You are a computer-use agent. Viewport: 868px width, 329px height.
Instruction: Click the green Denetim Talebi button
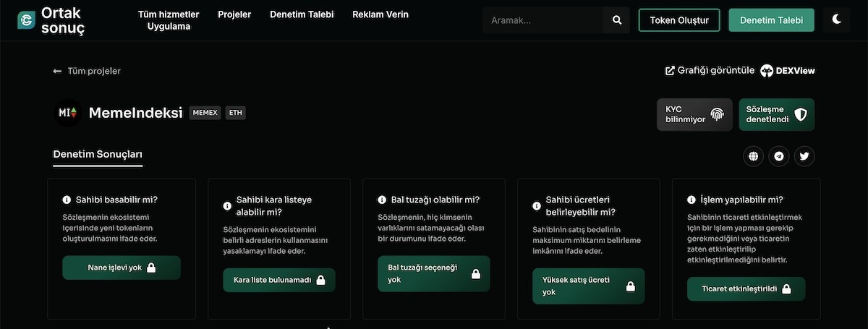coord(771,20)
